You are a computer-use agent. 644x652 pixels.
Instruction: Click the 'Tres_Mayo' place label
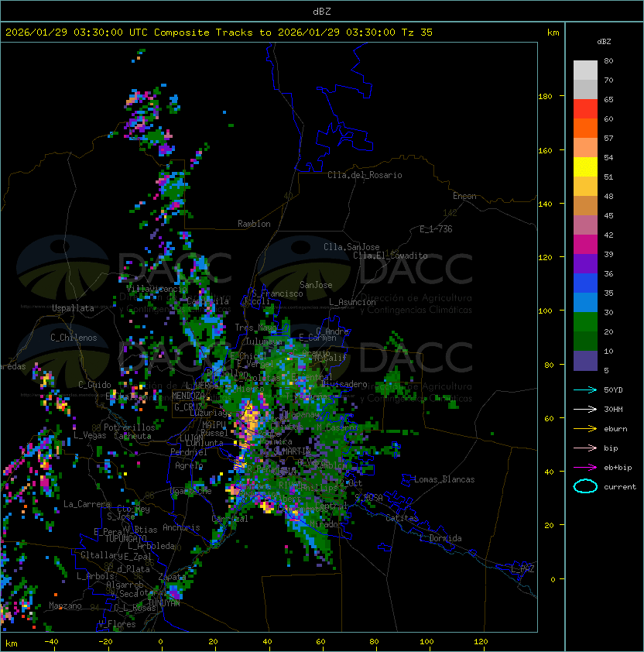point(255,328)
